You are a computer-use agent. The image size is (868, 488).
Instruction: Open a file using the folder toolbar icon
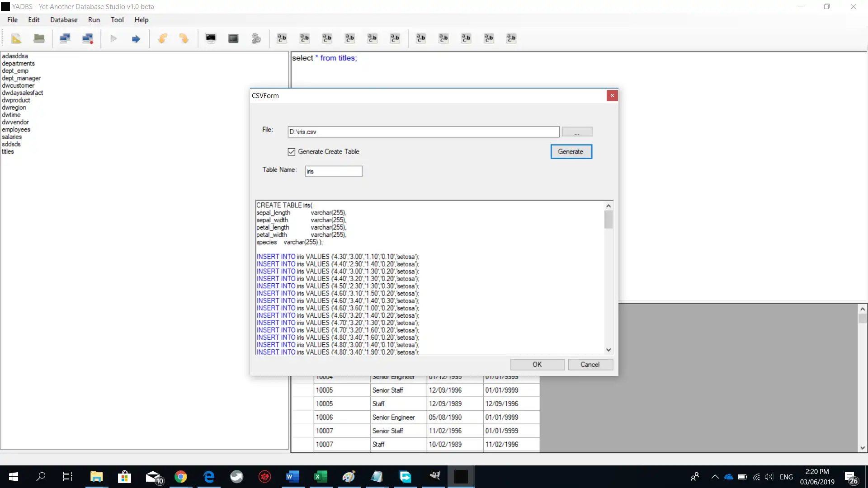tap(39, 38)
